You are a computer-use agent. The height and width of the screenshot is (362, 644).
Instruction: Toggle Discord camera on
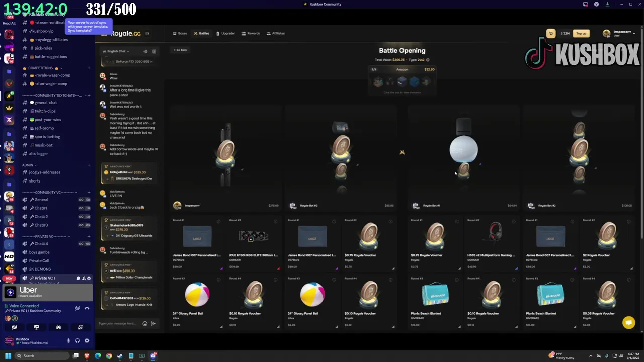tap(14, 327)
